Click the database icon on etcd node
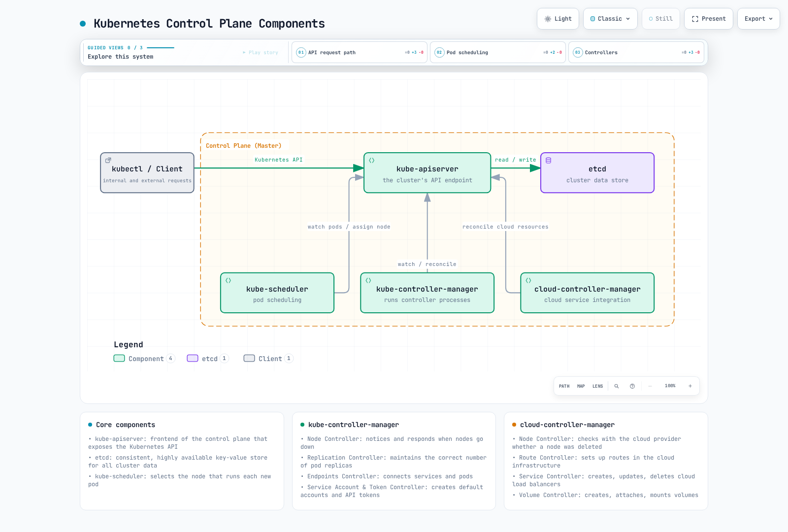The width and height of the screenshot is (788, 532). (549, 160)
